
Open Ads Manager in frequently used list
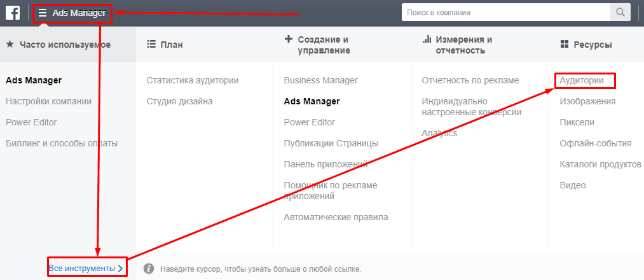click(34, 80)
